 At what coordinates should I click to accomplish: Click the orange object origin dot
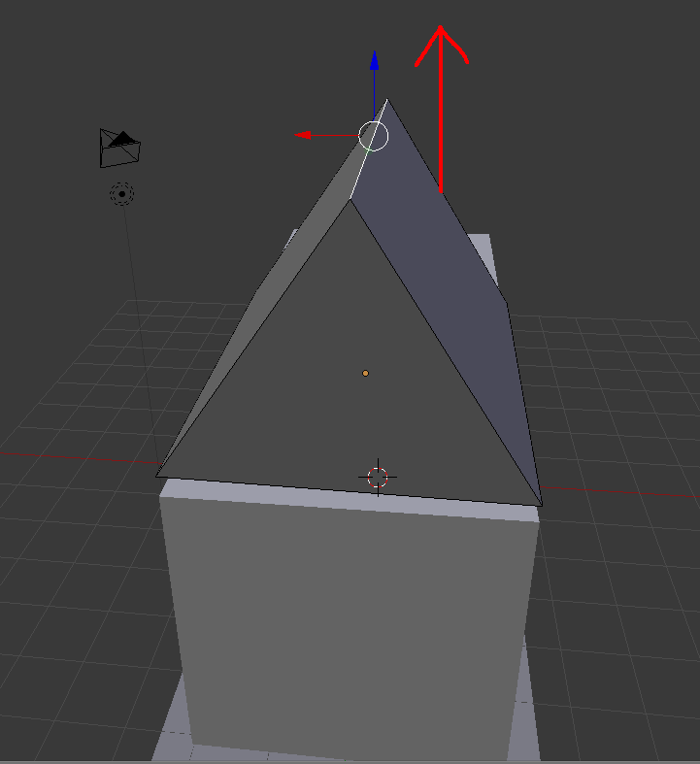pos(365,373)
